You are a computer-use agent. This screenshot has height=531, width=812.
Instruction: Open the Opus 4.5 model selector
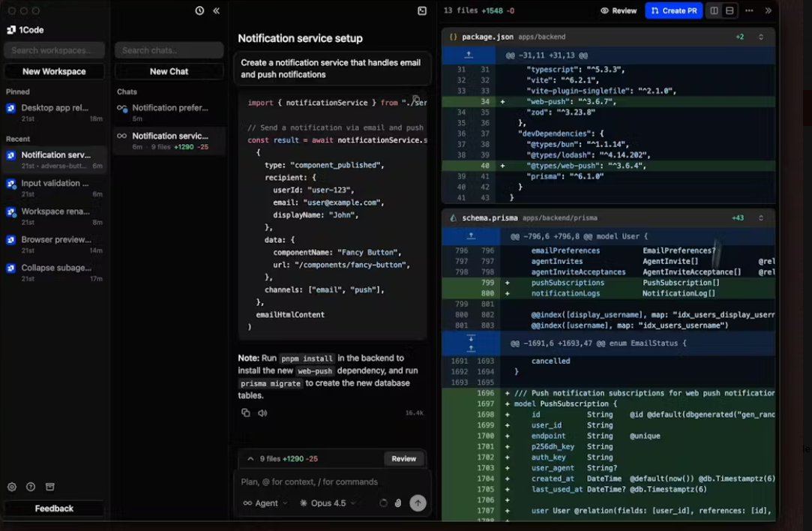pyautogui.click(x=328, y=503)
